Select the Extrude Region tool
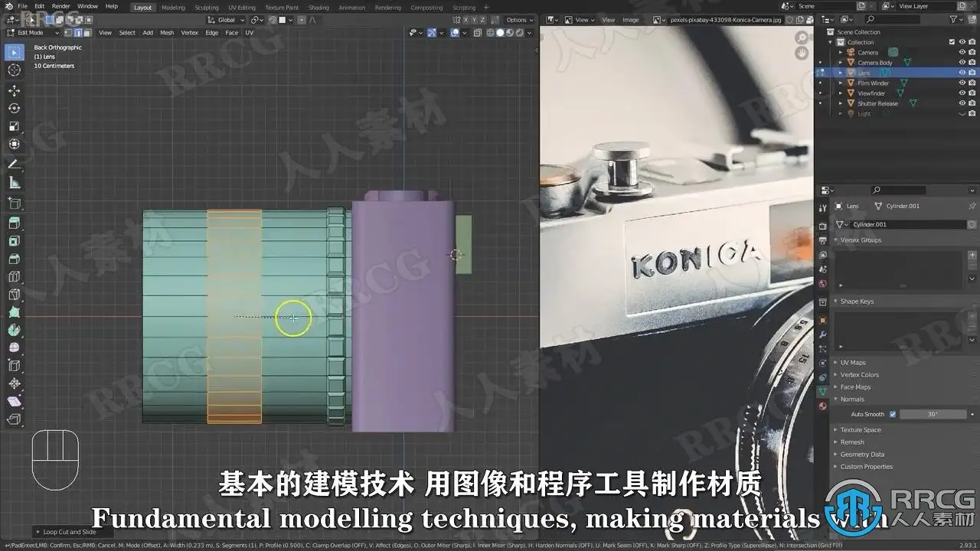 coord(14,223)
